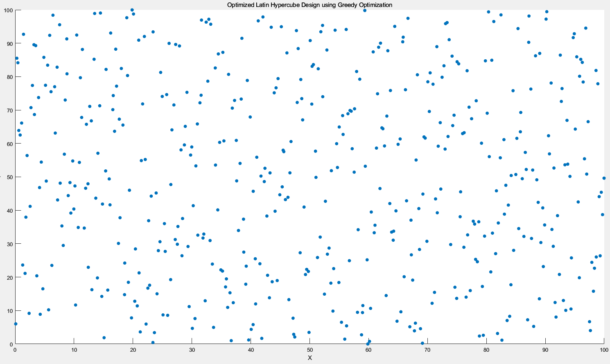Screen dimensions: 610x364
Task: Select the x-axis tick label '80'
Action: (486, 351)
